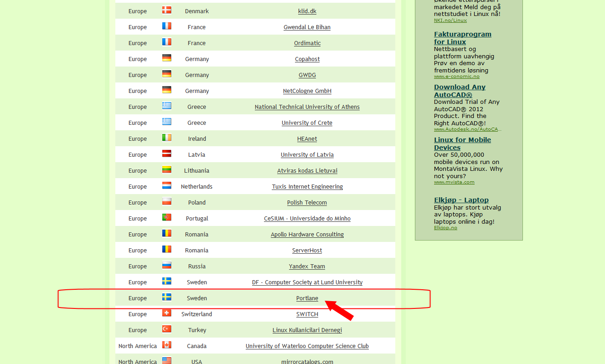The width and height of the screenshot is (605, 364).
Task: Open the Apollo Hardware Consulting mirror
Action: [307, 235]
